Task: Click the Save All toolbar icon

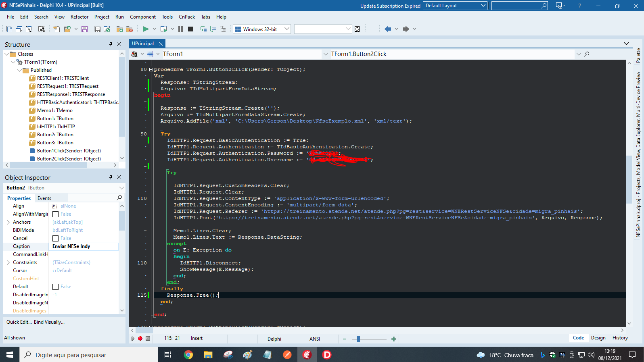Action: point(97,29)
